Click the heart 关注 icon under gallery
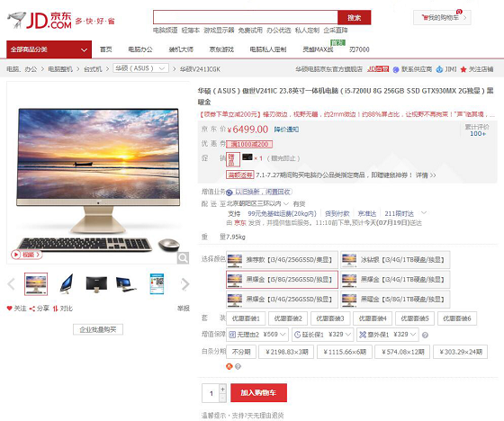This screenshot has height=421, width=504. pyautogui.click(x=9, y=309)
